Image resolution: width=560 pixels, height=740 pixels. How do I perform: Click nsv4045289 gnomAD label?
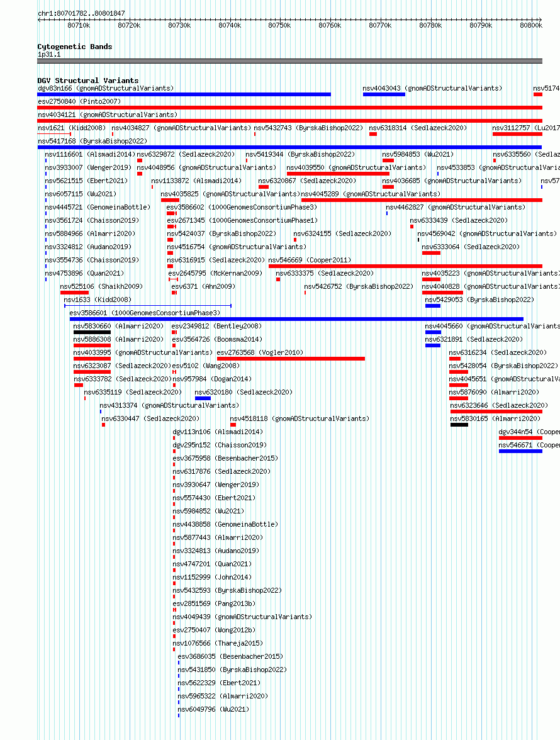click(371, 194)
